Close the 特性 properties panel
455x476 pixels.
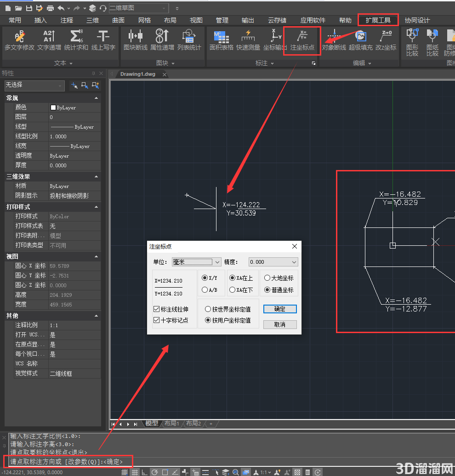click(x=101, y=73)
